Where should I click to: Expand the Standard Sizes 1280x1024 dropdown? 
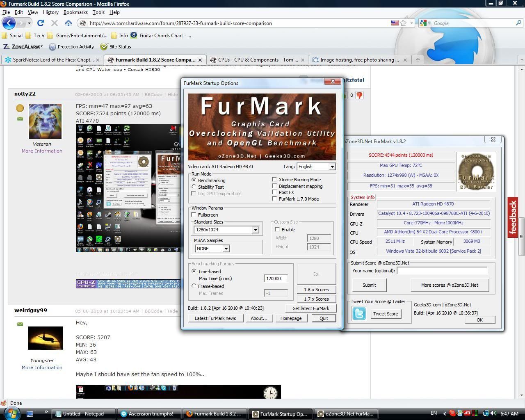[x=255, y=230]
